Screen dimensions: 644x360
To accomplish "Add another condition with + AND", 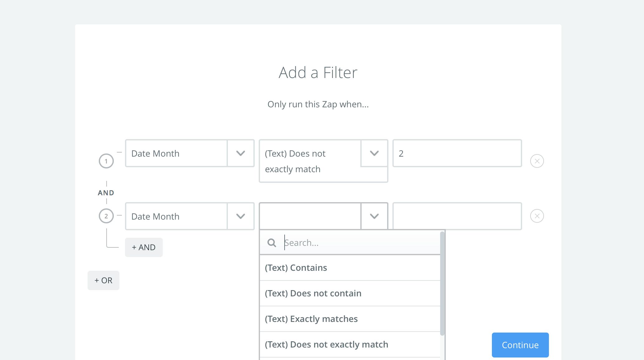I will [x=144, y=247].
